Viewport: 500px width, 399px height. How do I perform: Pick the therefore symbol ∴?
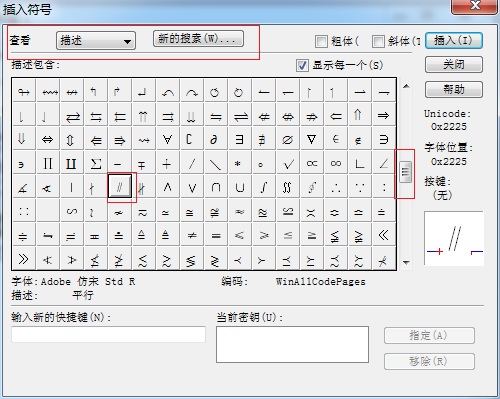pos(335,187)
